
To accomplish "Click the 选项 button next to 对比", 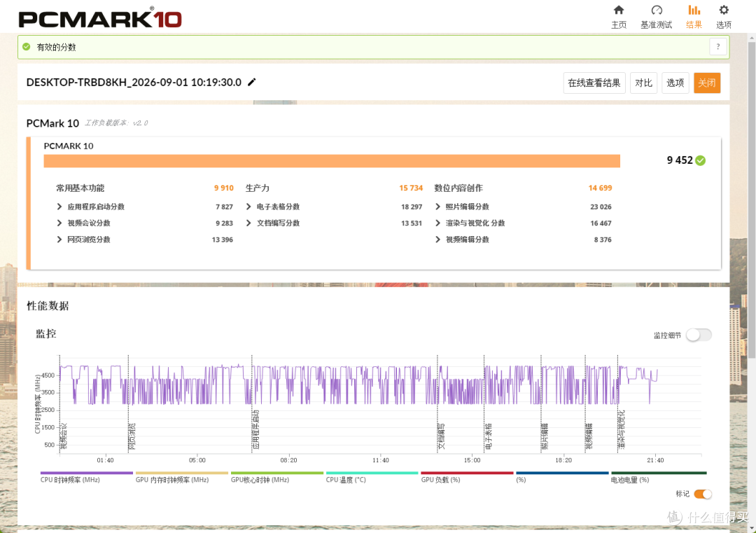I will pos(675,83).
